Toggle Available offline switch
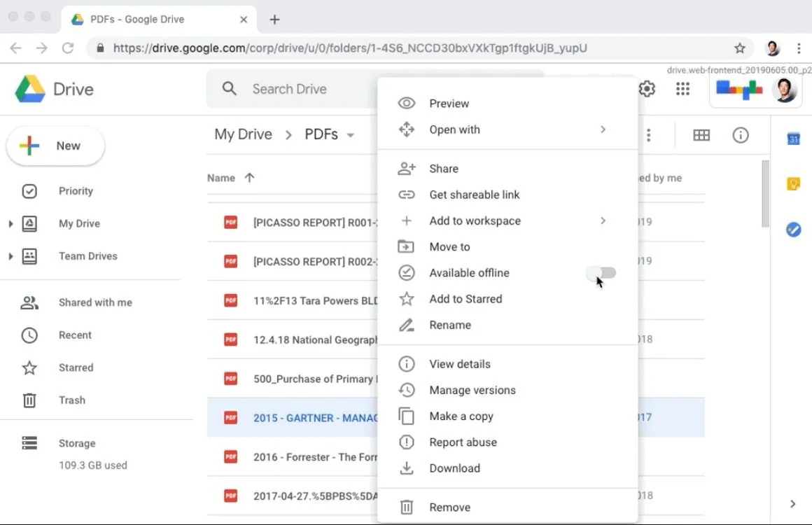 pos(602,272)
